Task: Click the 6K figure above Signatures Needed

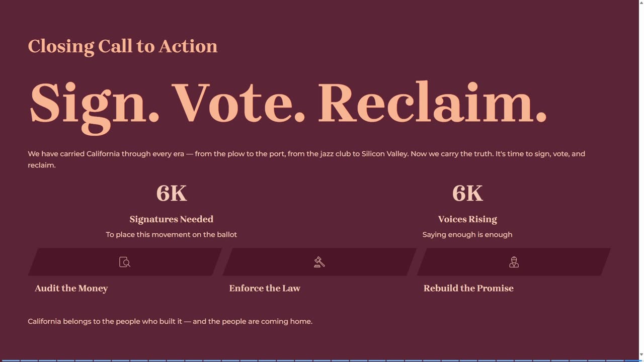Action: pos(172,193)
